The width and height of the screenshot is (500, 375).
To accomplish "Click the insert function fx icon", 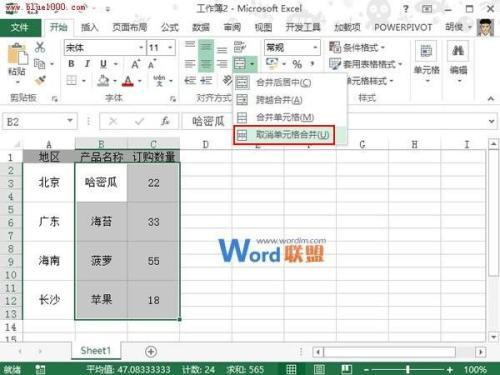I will (x=166, y=121).
